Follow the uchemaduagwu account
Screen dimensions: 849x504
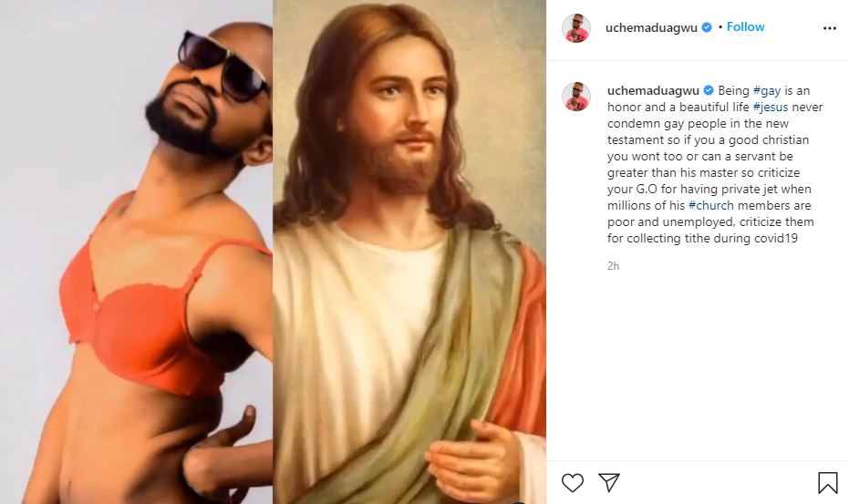click(745, 27)
